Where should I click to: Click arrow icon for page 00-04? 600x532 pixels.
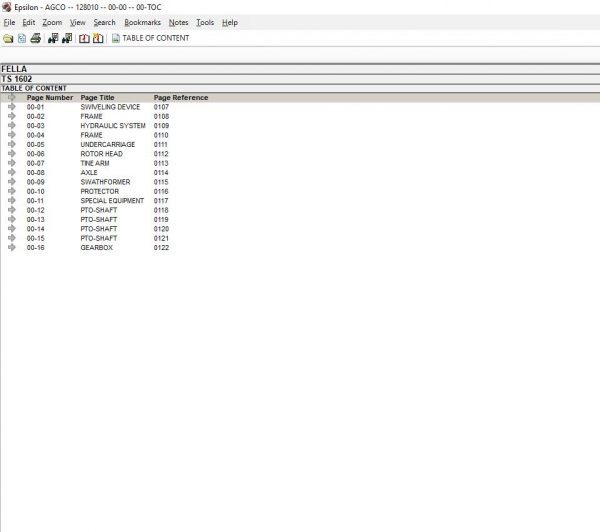[x=12, y=135]
